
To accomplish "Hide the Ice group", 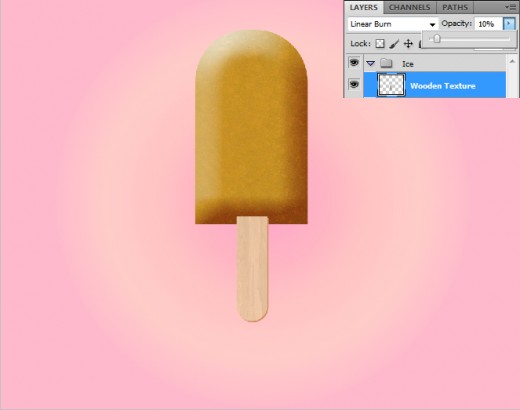I will point(354,62).
